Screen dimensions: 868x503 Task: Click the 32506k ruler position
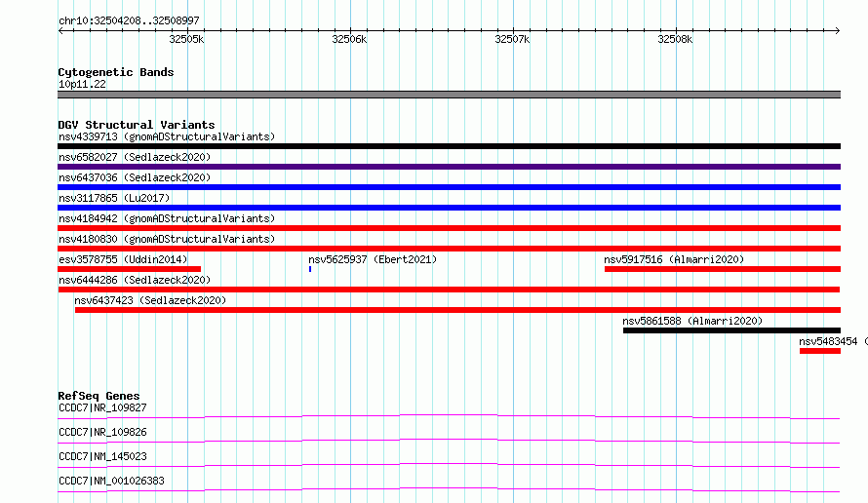tap(349, 39)
